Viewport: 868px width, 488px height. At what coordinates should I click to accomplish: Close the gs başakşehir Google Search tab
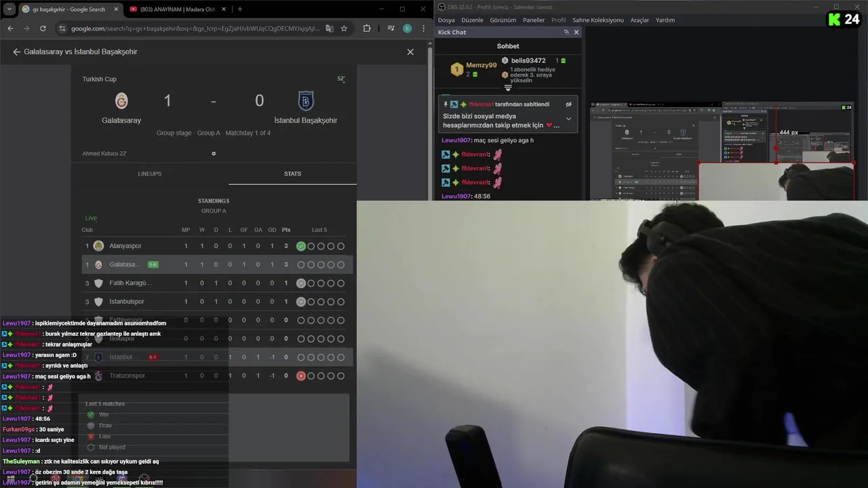[116, 9]
